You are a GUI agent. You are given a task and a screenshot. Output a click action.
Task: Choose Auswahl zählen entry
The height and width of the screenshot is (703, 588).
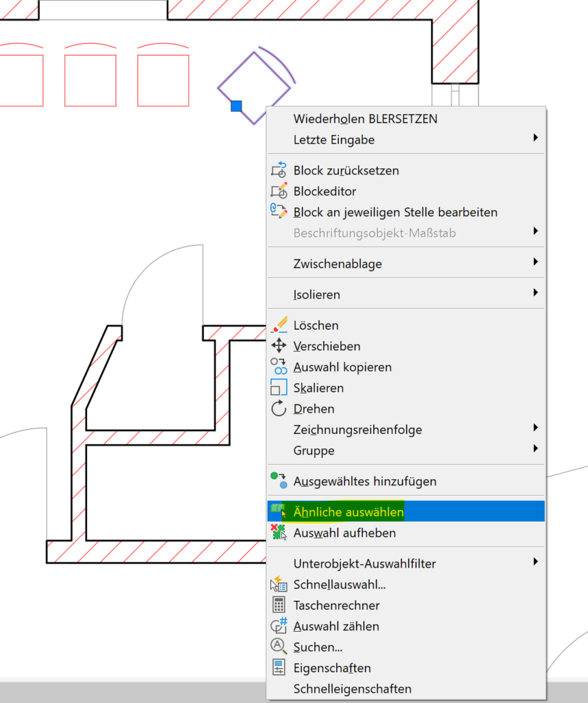tap(406, 626)
